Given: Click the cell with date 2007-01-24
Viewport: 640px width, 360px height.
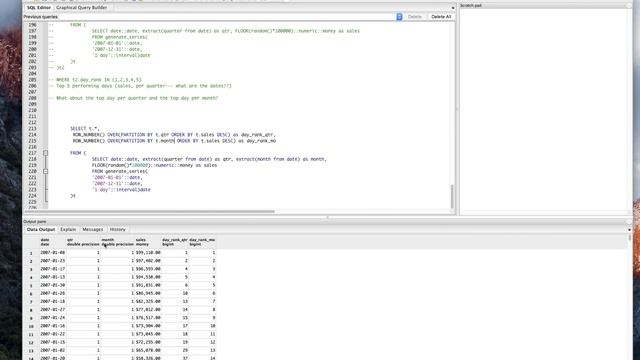Looking at the screenshot, I should (x=53, y=318).
